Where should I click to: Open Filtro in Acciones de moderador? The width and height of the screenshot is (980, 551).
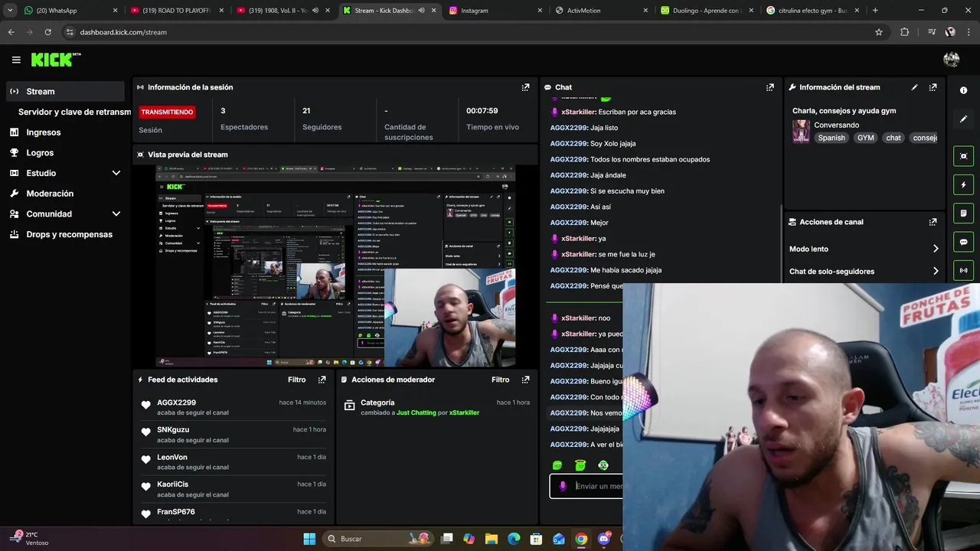(x=500, y=380)
